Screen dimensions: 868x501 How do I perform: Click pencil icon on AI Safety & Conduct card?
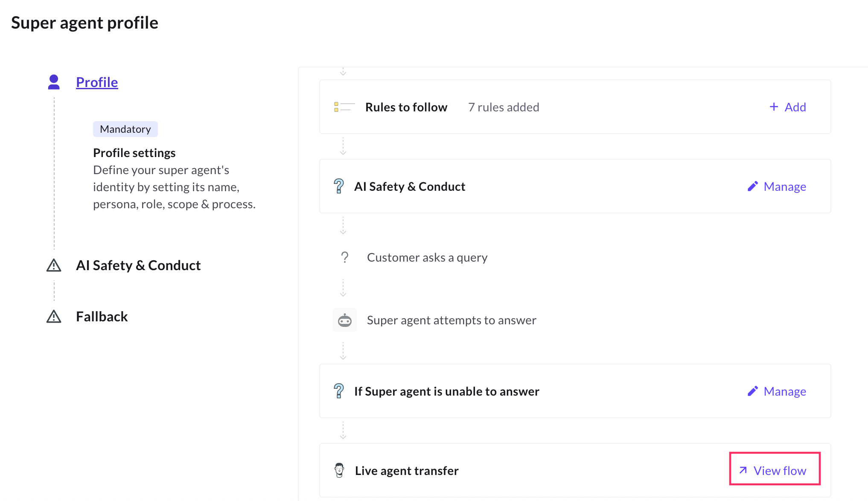[753, 186]
